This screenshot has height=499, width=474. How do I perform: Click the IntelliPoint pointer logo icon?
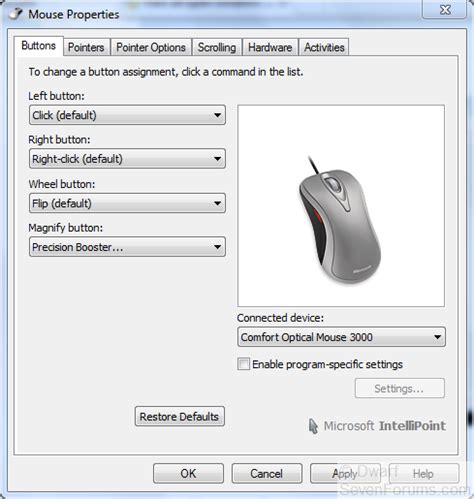pos(313,426)
